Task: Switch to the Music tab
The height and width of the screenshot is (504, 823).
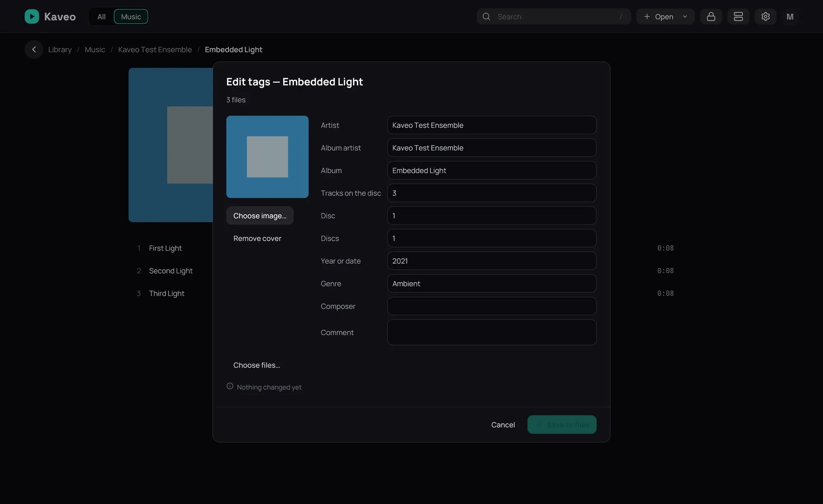Action: point(131,16)
